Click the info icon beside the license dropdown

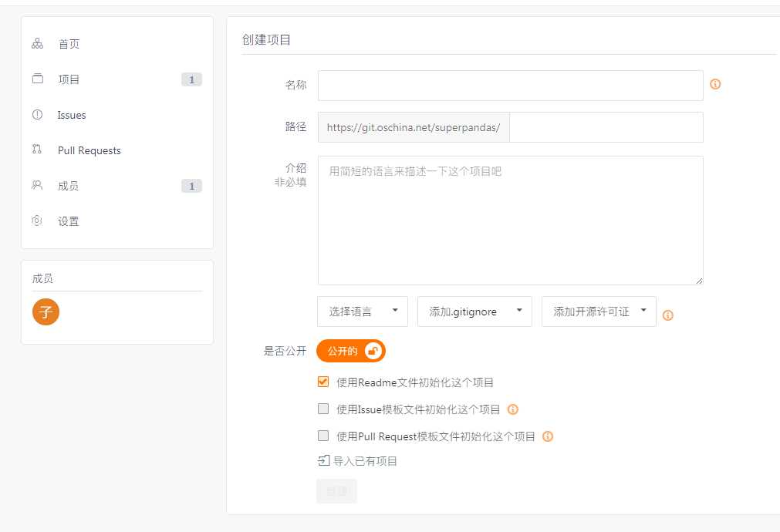(x=668, y=315)
